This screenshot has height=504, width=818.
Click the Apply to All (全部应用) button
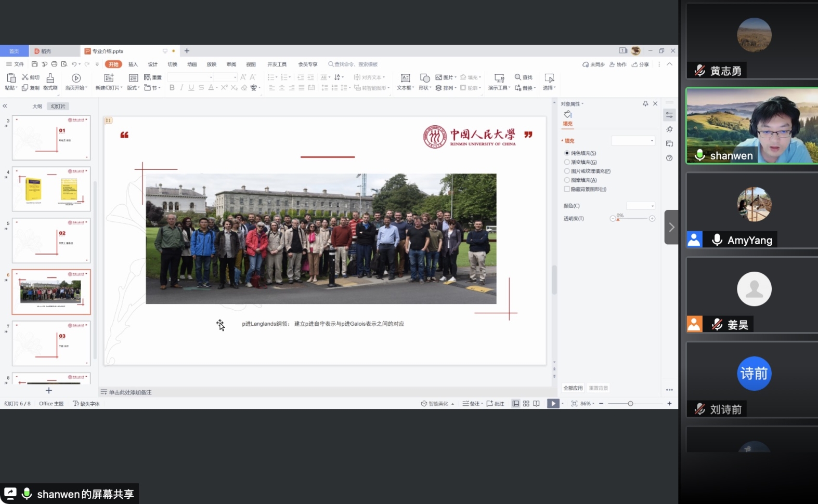pos(573,388)
